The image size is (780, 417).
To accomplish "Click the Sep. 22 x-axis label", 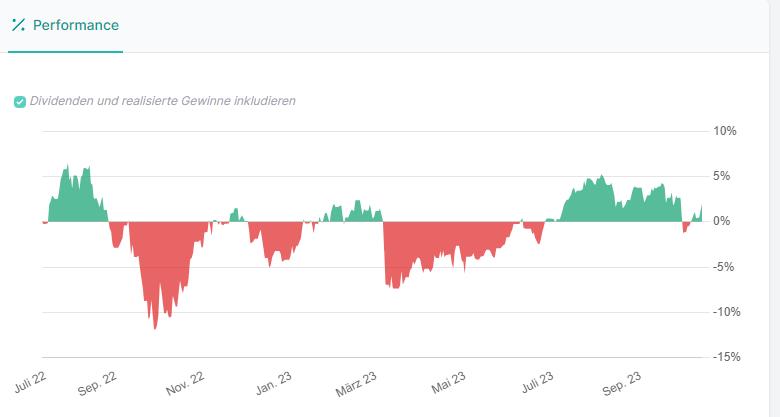I will [97, 384].
